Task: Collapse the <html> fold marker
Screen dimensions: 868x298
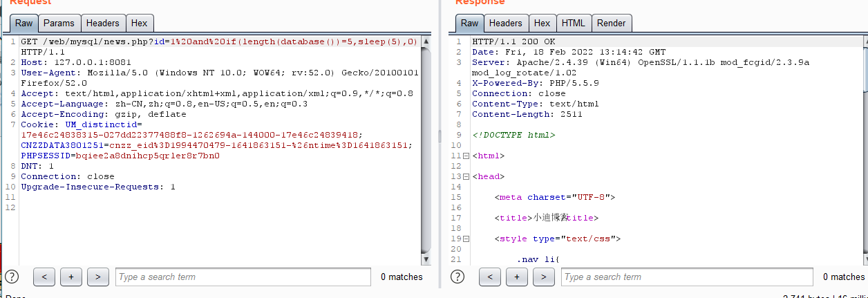Action: 466,156
